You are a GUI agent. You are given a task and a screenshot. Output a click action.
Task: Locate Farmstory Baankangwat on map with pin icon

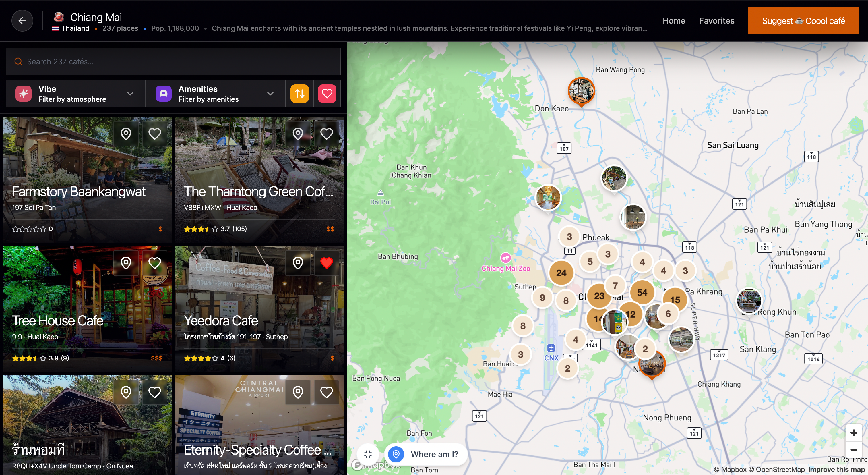click(x=126, y=134)
